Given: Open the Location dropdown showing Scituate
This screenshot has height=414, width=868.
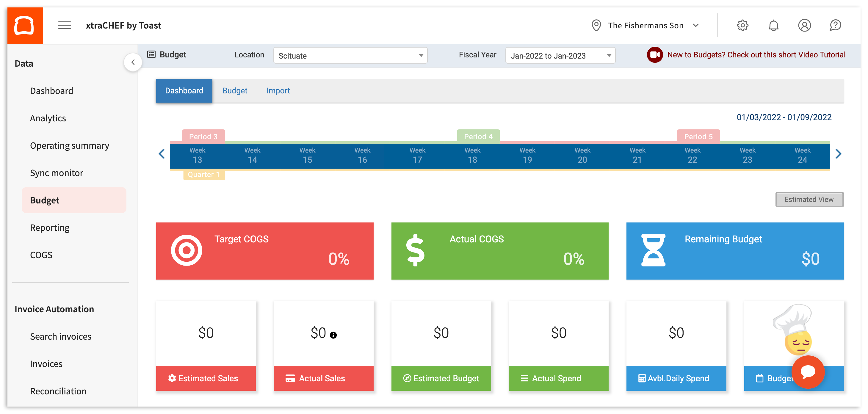Looking at the screenshot, I should click(x=350, y=56).
